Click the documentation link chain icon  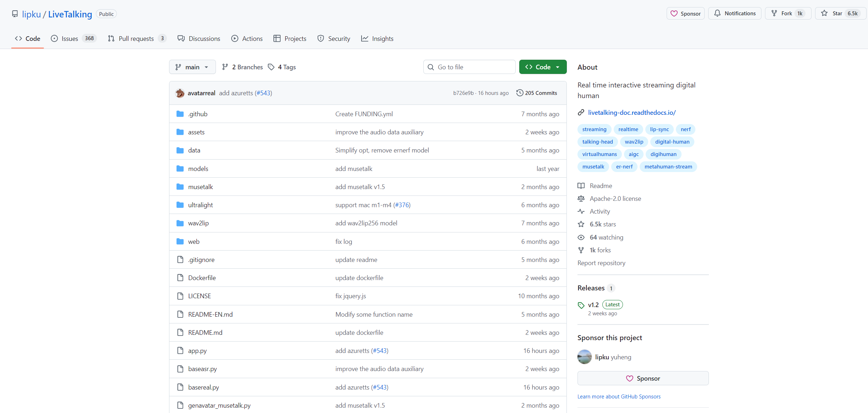[x=581, y=113]
